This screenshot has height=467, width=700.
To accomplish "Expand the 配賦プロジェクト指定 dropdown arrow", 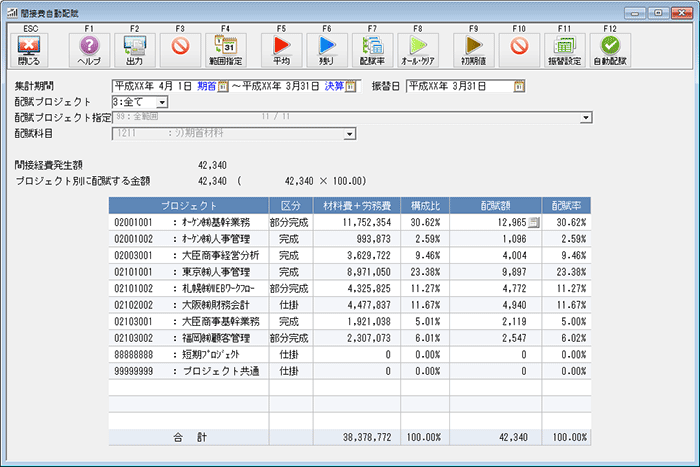I will (x=586, y=117).
